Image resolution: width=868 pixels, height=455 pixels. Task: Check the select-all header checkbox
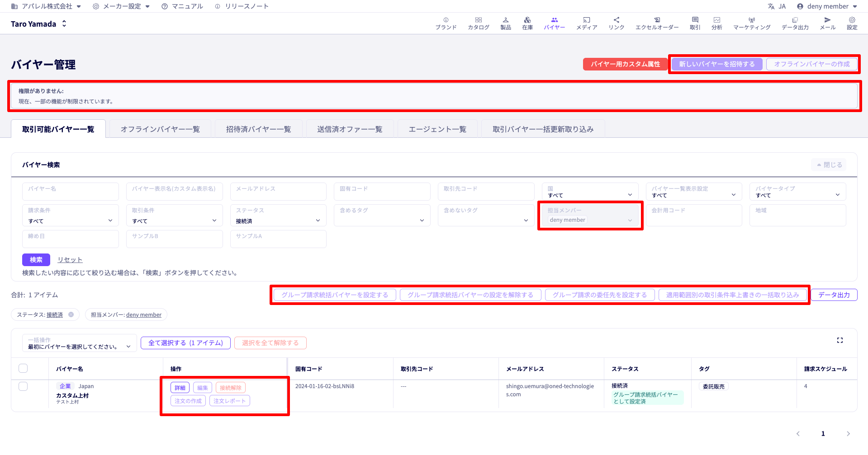coord(23,368)
